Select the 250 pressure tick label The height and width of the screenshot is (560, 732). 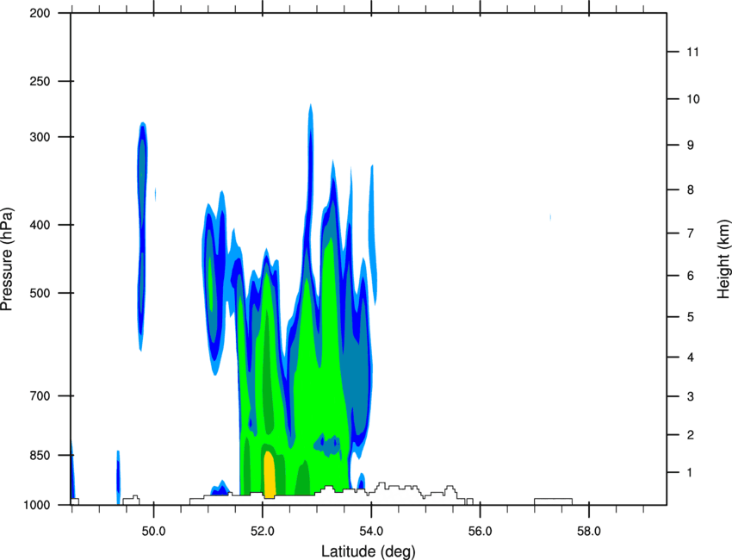click(x=40, y=81)
